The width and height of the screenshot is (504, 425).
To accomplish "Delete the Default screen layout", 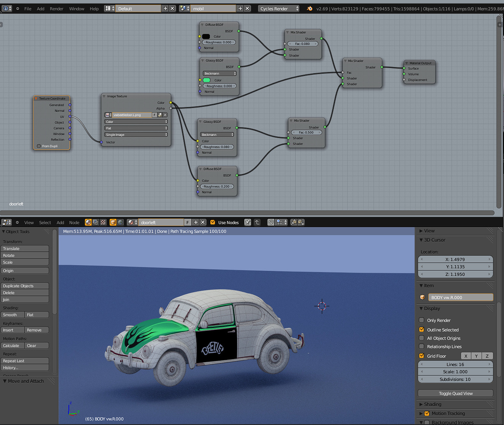I will pyautogui.click(x=173, y=8).
